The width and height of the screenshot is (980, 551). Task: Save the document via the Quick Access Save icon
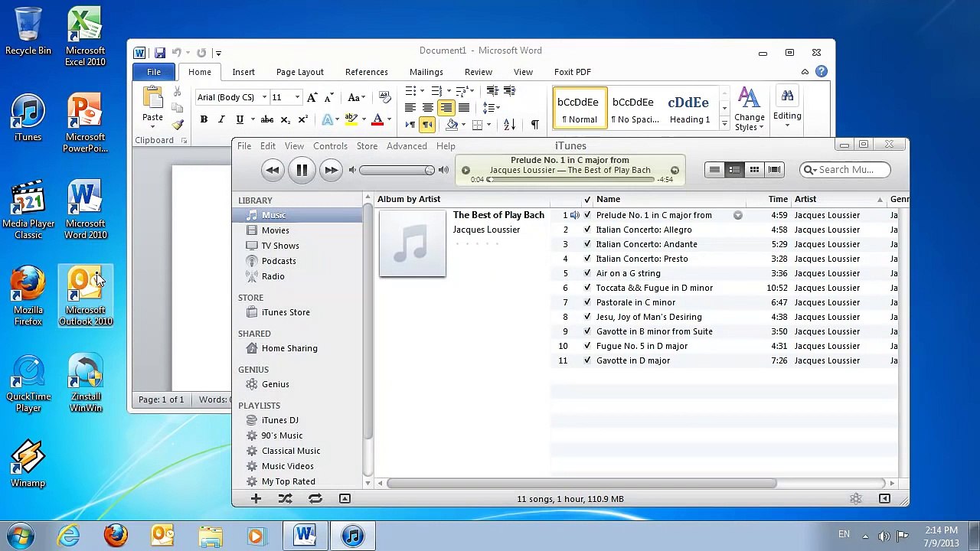click(160, 52)
